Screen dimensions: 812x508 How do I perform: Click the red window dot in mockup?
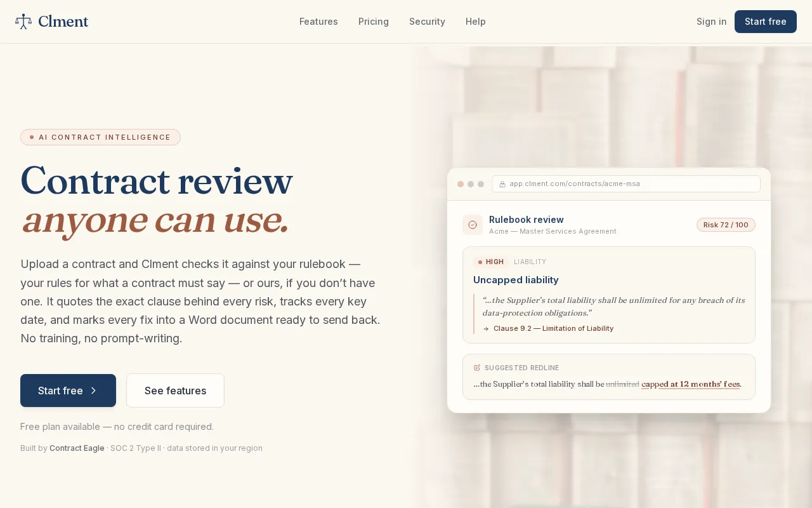tap(461, 184)
